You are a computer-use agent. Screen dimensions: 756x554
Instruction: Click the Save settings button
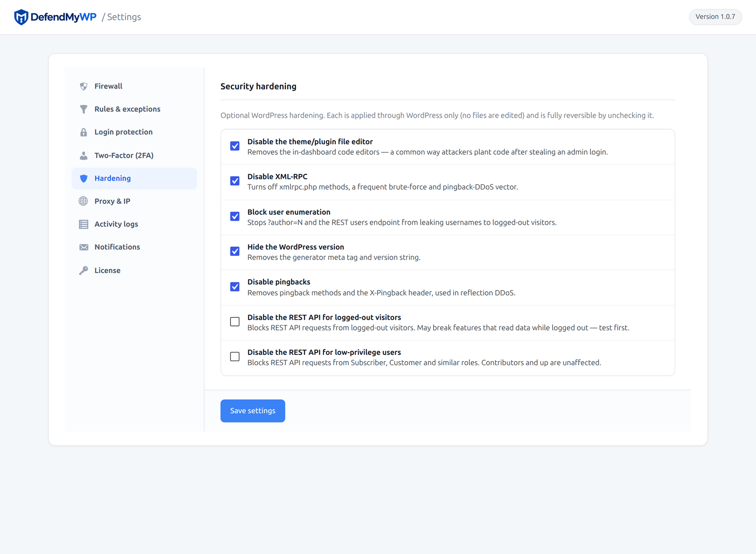click(253, 411)
